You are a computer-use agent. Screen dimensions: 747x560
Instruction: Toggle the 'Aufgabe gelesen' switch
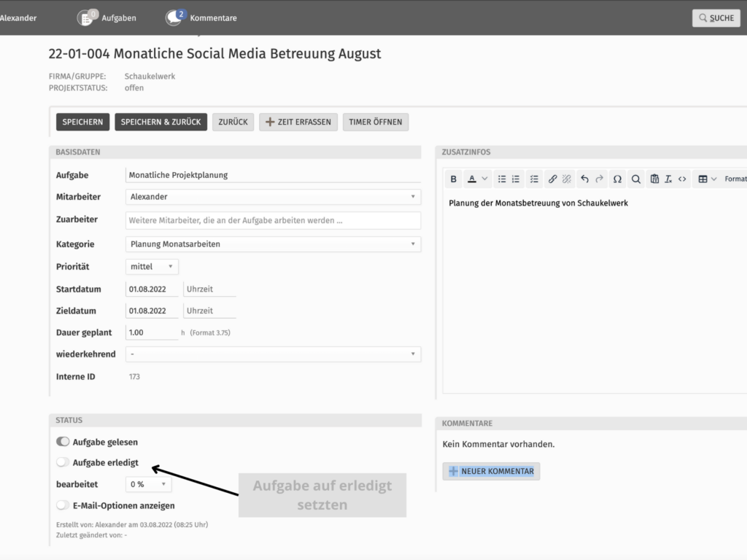pyautogui.click(x=63, y=442)
